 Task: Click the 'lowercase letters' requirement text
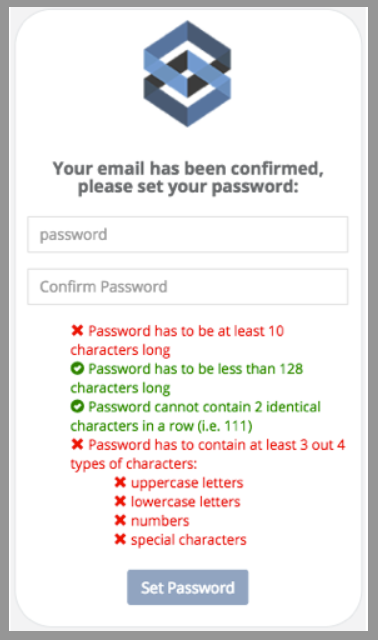click(185, 502)
